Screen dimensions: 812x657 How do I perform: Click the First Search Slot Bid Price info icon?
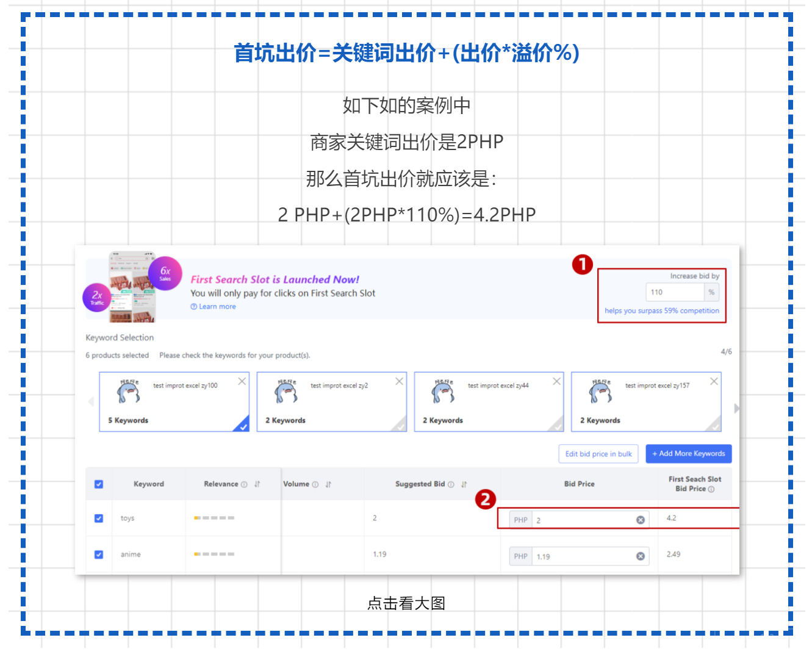[711, 489]
